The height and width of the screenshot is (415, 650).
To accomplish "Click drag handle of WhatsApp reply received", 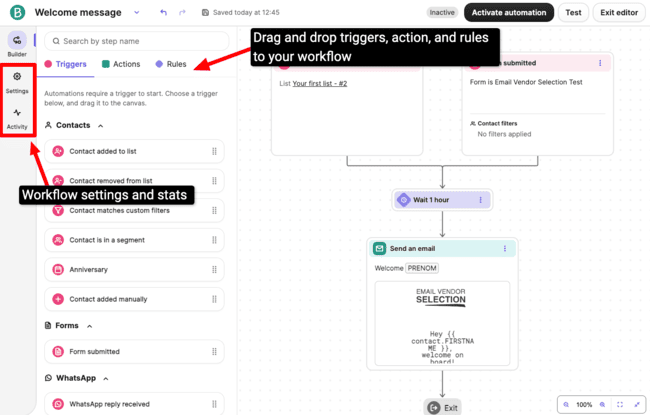I will point(214,404).
